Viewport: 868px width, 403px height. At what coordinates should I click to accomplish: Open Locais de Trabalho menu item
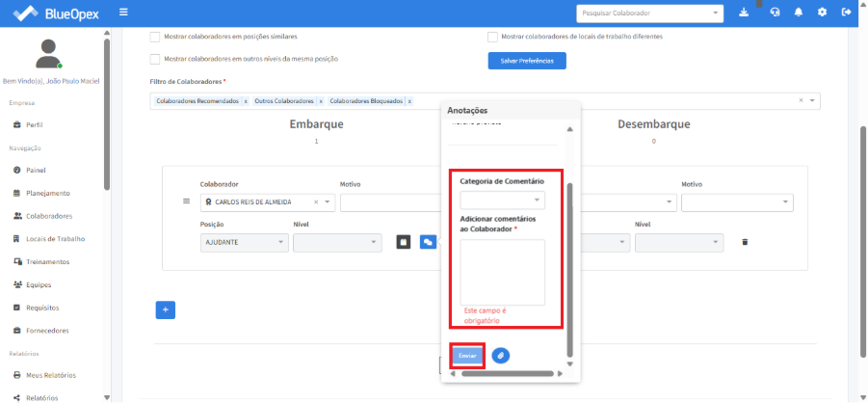[x=55, y=239]
